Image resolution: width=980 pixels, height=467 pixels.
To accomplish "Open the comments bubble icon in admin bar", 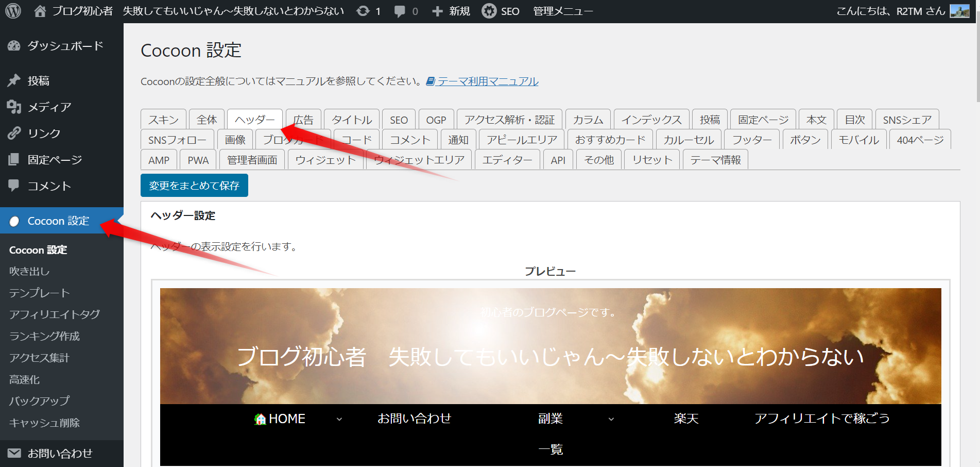I will tap(400, 11).
